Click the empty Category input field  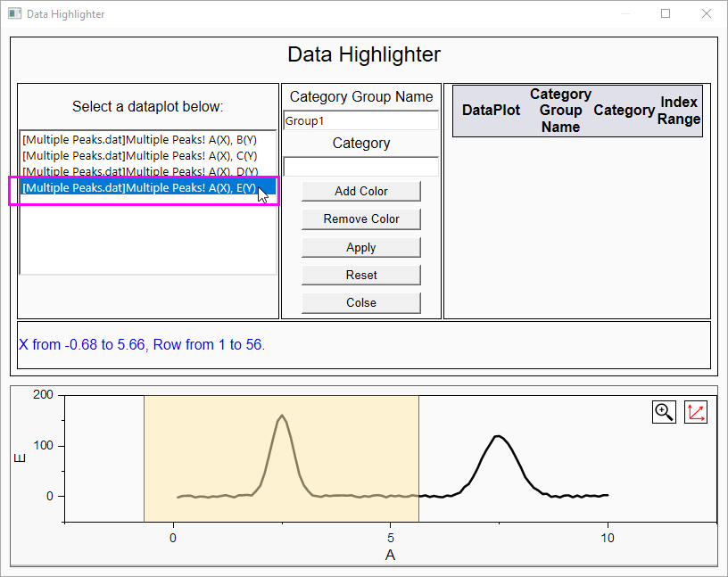coord(360,166)
